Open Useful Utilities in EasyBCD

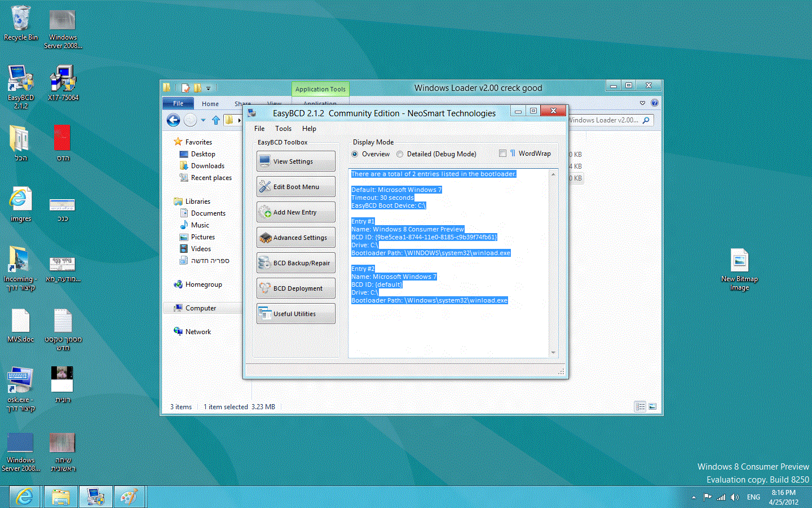[x=296, y=314]
